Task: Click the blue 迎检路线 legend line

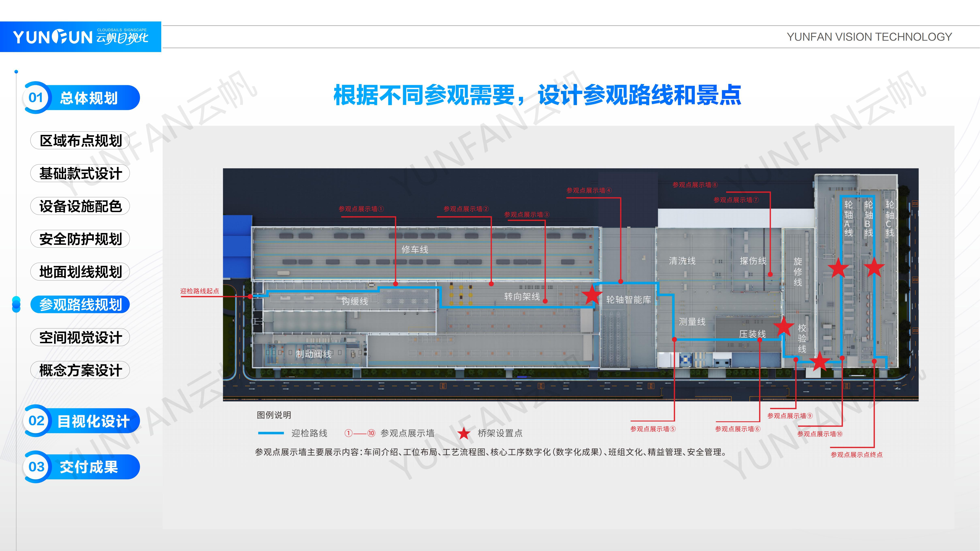Action: click(x=271, y=433)
